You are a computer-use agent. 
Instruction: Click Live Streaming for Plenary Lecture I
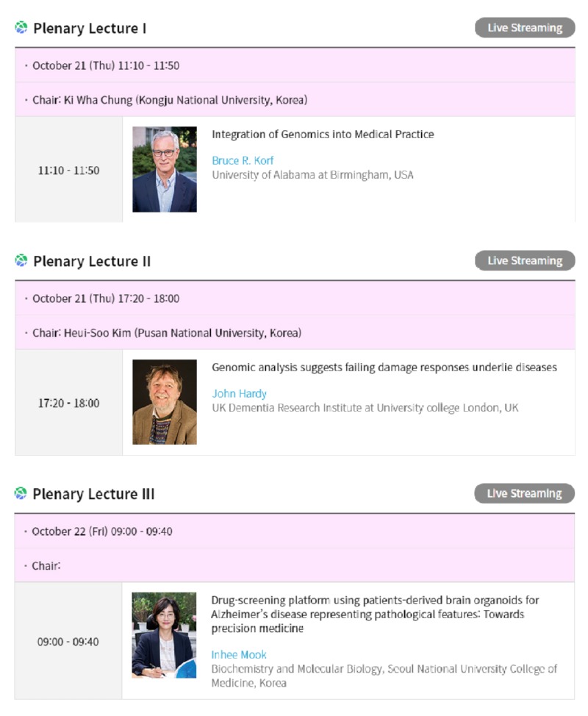(x=525, y=28)
